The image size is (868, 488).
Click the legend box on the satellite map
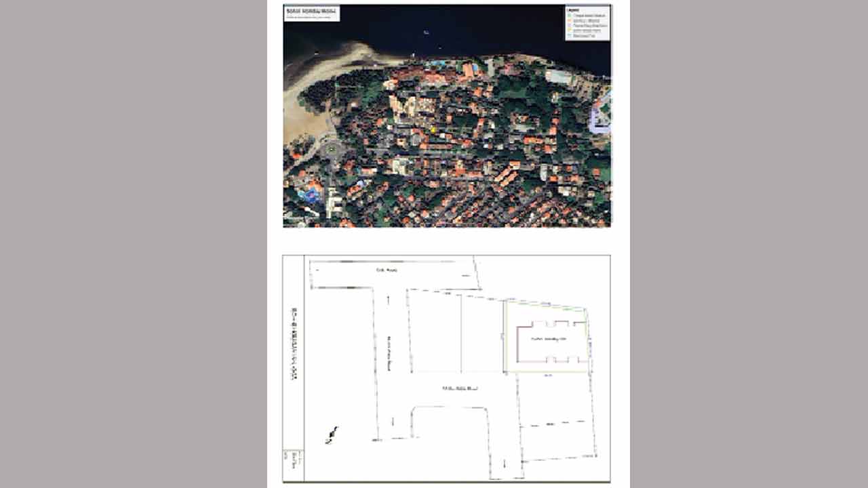pos(587,22)
